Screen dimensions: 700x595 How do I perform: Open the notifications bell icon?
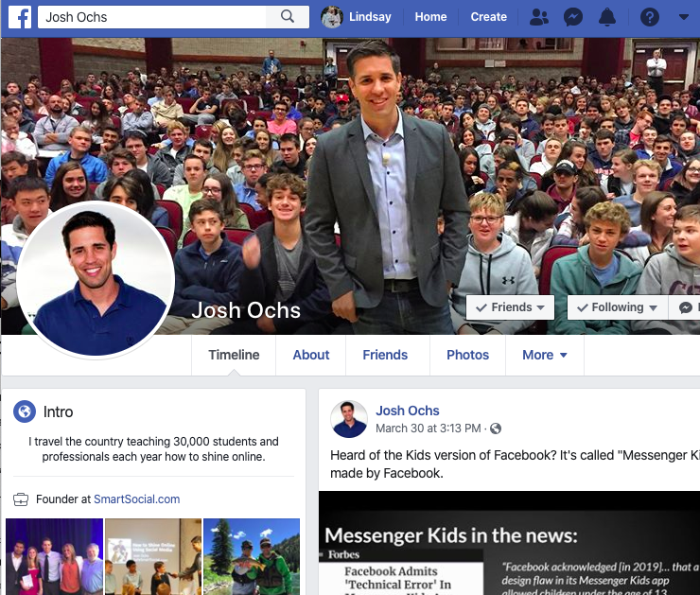pyautogui.click(x=606, y=17)
